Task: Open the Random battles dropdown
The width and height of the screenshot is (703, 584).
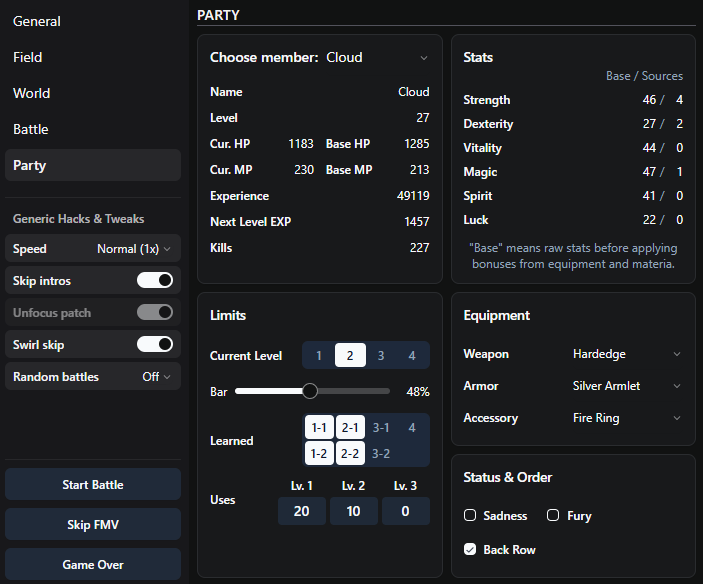Action: click(x=156, y=376)
